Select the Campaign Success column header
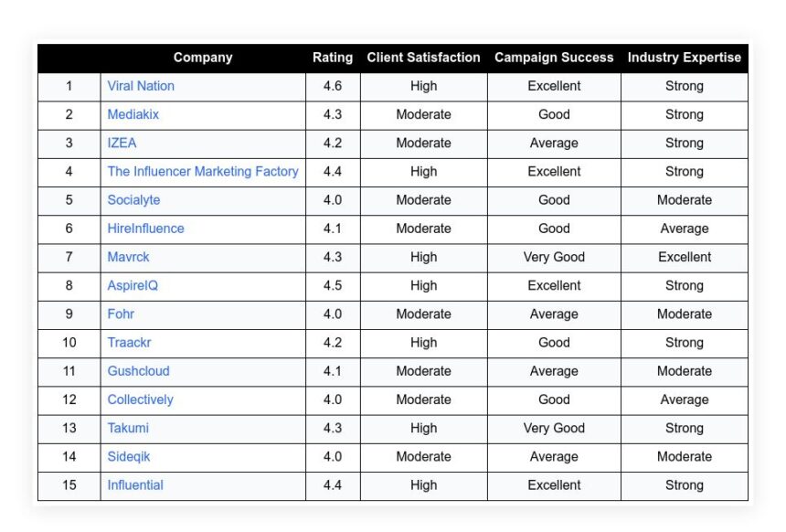The width and height of the screenshot is (786, 532). pos(554,58)
